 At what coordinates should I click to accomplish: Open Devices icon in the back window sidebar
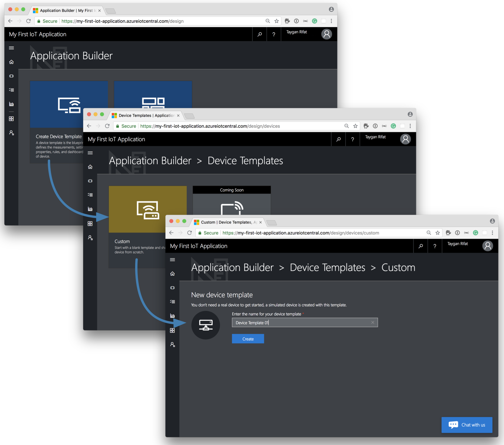tap(11, 76)
